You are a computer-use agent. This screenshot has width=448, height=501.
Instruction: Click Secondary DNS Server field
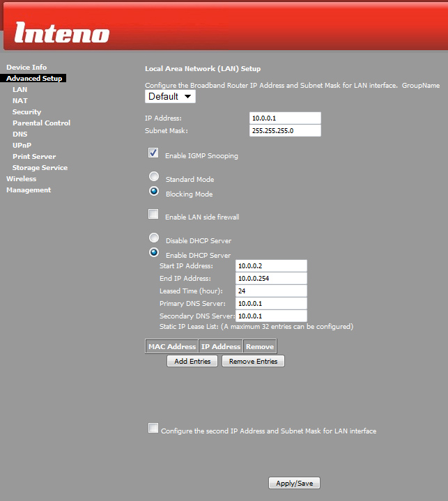[x=271, y=316]
